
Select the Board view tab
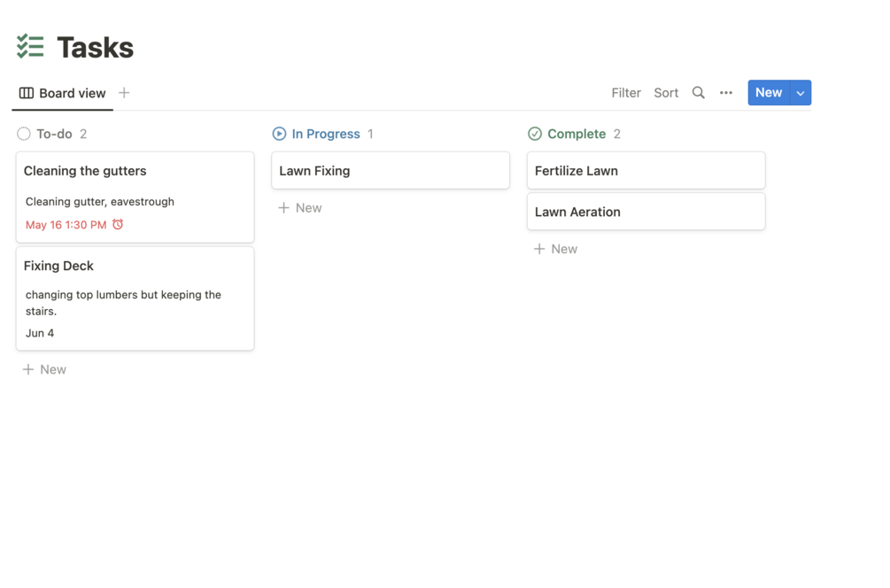63,93
